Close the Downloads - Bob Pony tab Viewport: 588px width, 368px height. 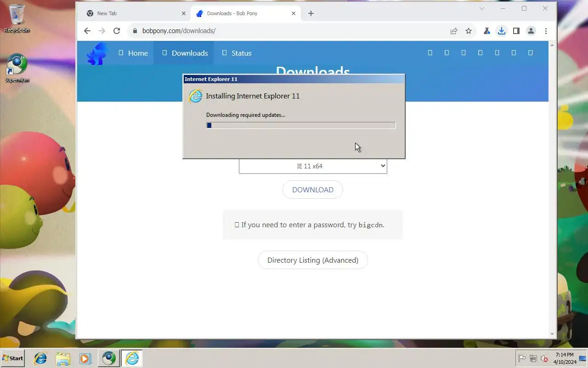(294, 13)
